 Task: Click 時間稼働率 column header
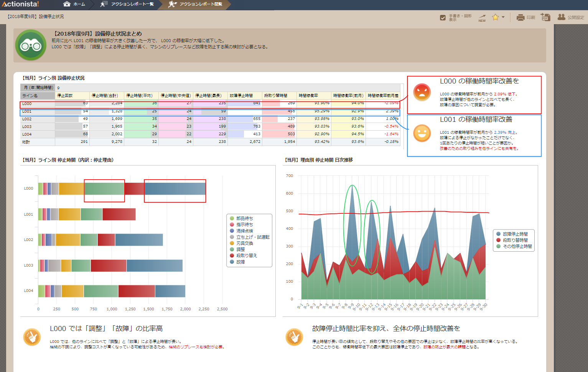click(314, 95)
